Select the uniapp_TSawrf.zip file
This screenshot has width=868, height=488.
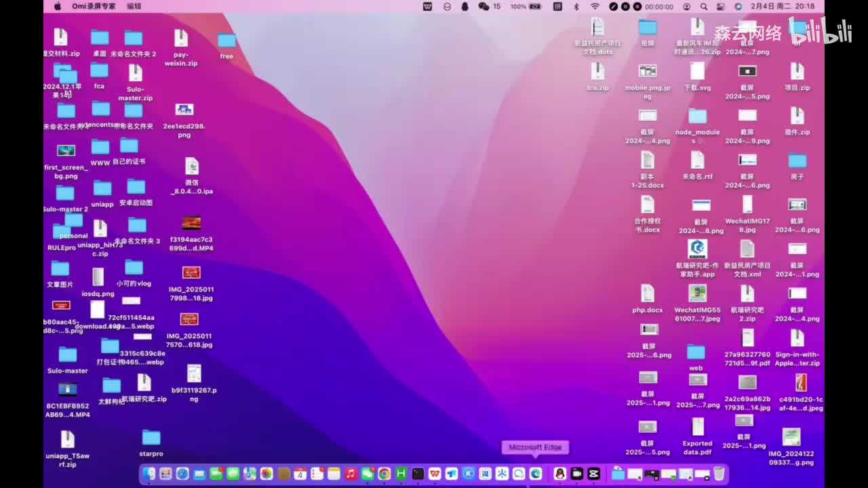point(68,449)
